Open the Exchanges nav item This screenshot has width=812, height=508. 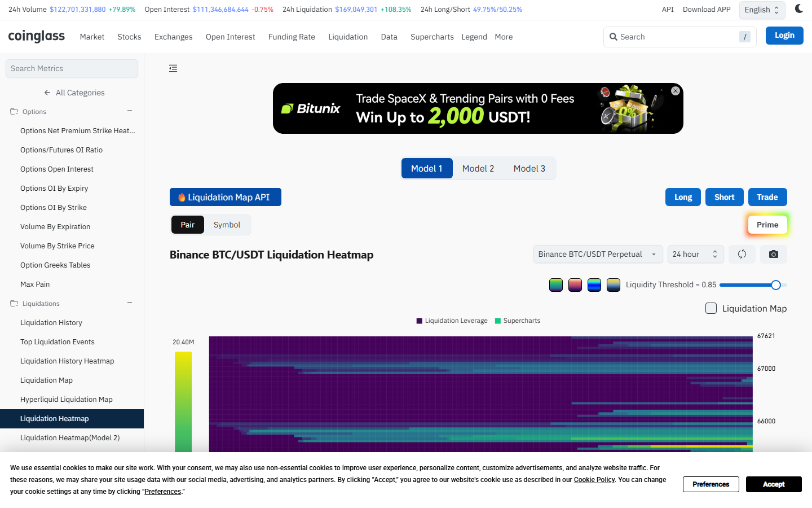tap(173, 37)
